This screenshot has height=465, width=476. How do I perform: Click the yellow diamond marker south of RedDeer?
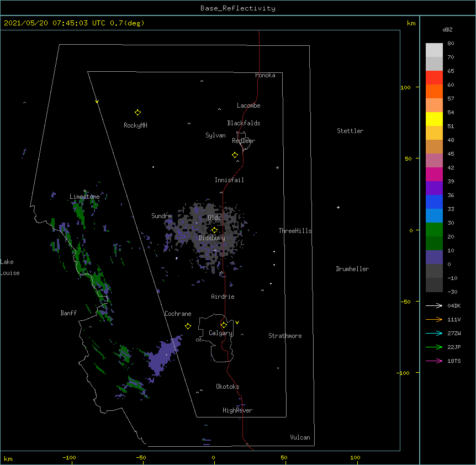click(235, 155)
